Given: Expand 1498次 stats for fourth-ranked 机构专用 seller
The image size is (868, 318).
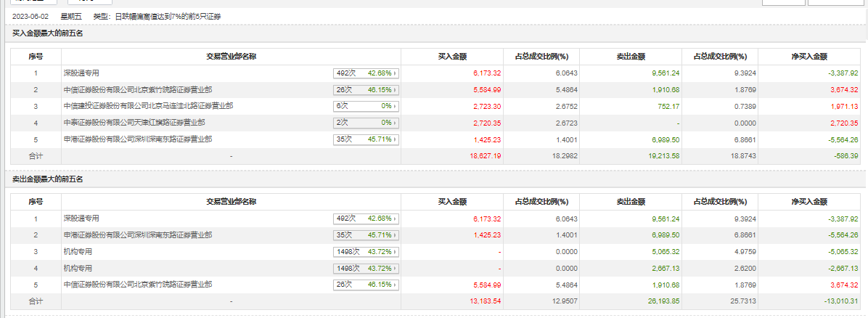Looking at the screenshot, I should (x=367, y=268).
